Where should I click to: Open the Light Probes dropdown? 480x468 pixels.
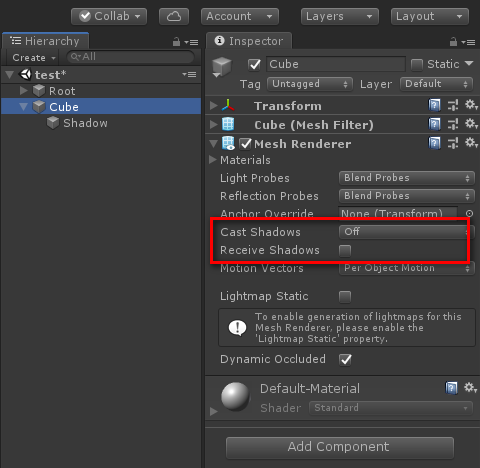point(407,178)
